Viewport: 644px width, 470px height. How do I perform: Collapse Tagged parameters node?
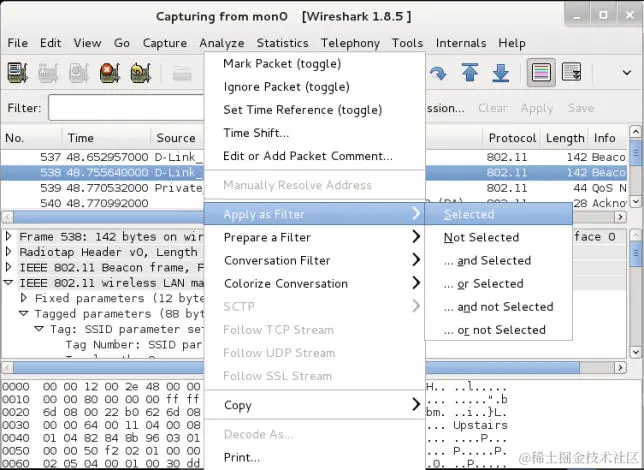(x=24, y=313)
